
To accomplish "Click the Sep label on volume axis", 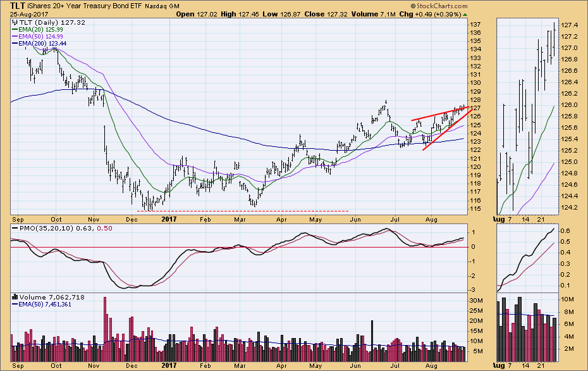I will (19, 366).
